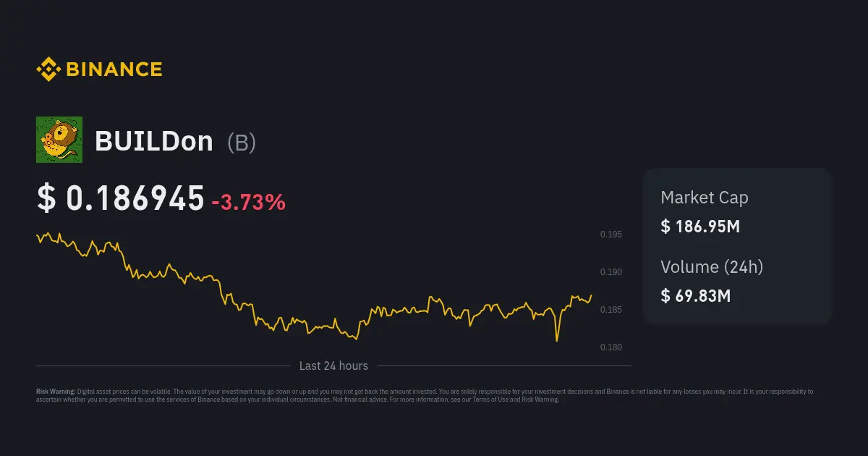Click the Binance diamond logo icon

48,69
